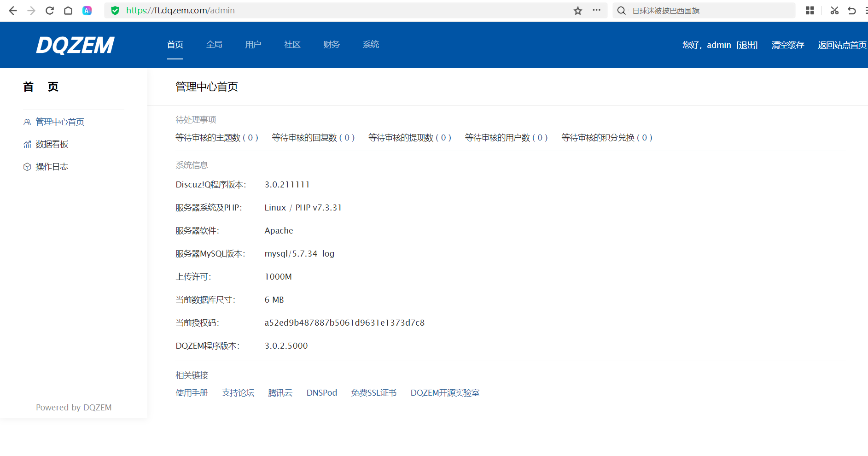The width and height of the screenshot is (868, 456).
Task: Open the 支持论坛 link
Action: click(238, 393)
